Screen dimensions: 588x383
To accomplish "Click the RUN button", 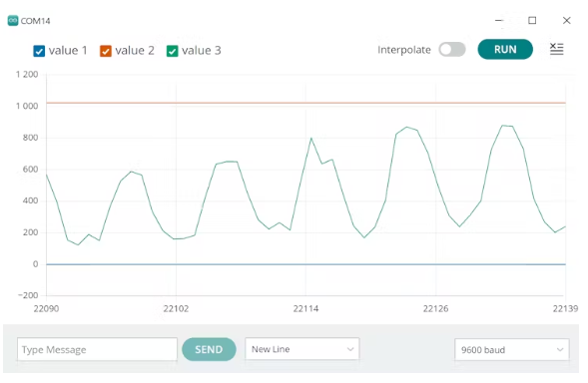I will tap(505, 49).
